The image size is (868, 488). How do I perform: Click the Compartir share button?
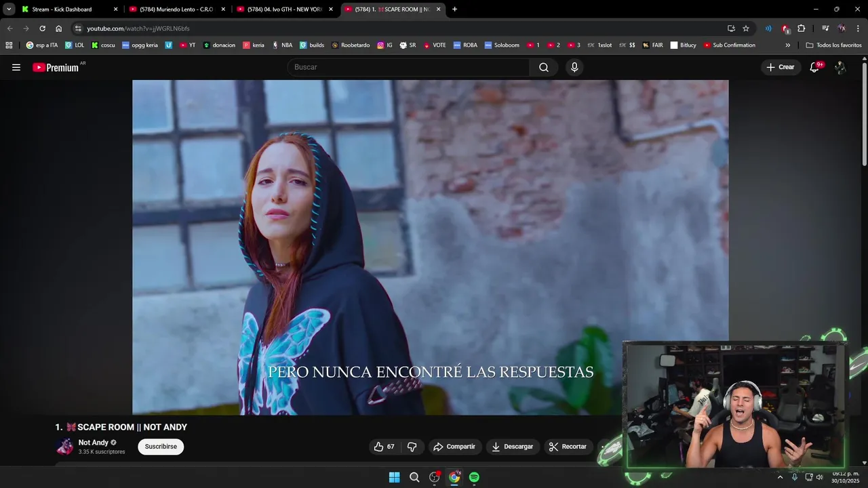pos(454,447)
